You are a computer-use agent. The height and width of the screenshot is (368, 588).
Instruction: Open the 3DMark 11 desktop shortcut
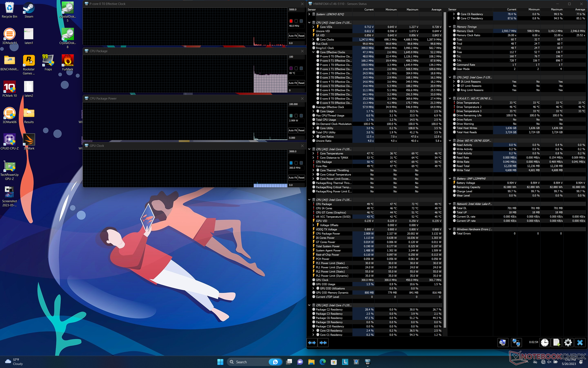tap(9, 36)
